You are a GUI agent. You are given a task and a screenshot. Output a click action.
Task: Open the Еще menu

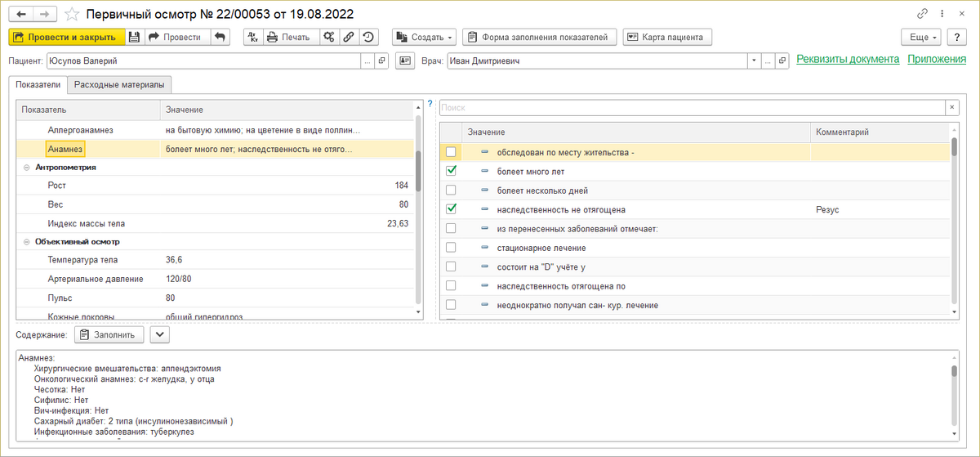point(920,37)
